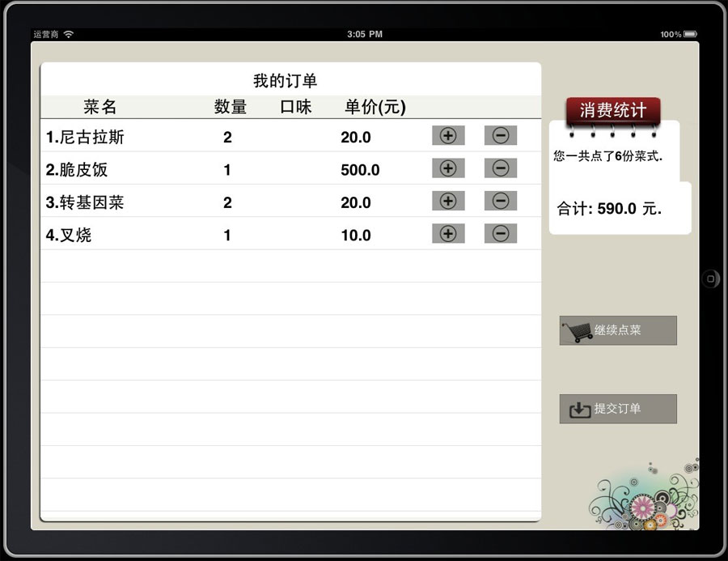Submit order with 提交订单 button
Image resolution: width=728 pixels, height=561 pixels.
[618, 409]
